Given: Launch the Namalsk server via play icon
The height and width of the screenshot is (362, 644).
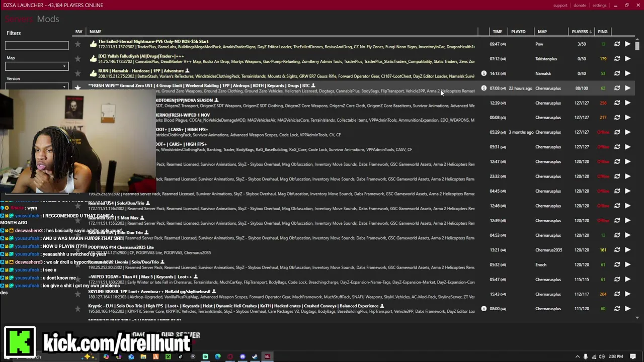Looking at the screenshot, I should (x=627, y=73).
